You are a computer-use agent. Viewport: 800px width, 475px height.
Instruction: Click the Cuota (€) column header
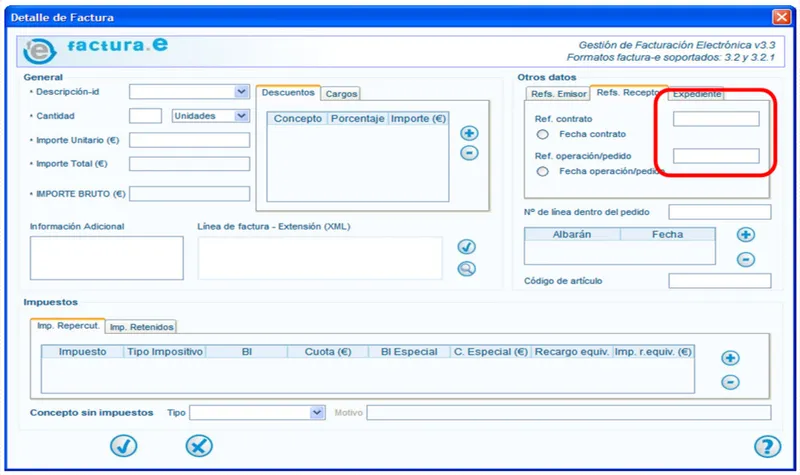[328, 352]
